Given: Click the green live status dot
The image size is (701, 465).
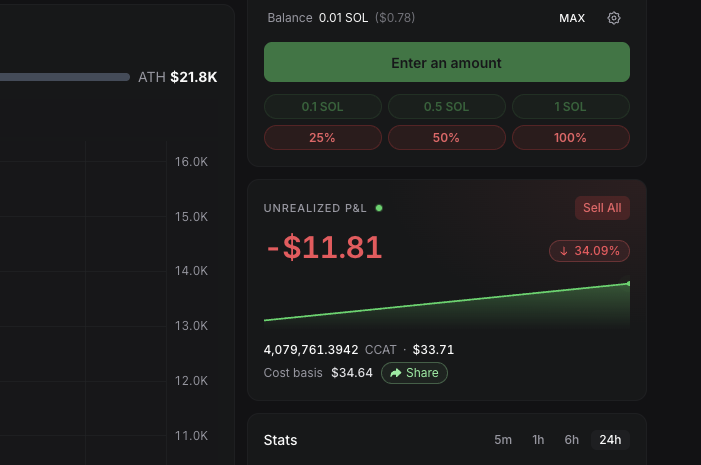Looking at the screenshot, I should (379, 208).
